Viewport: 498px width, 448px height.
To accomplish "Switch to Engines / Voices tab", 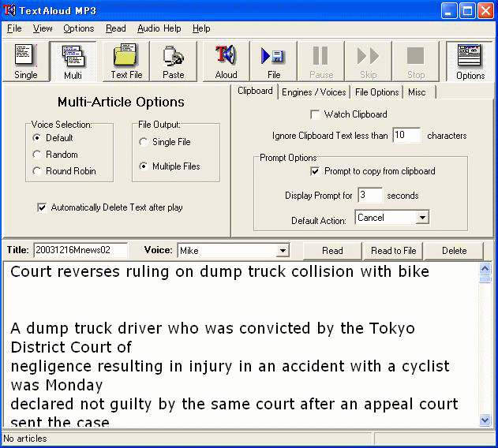I will [314, 92].
